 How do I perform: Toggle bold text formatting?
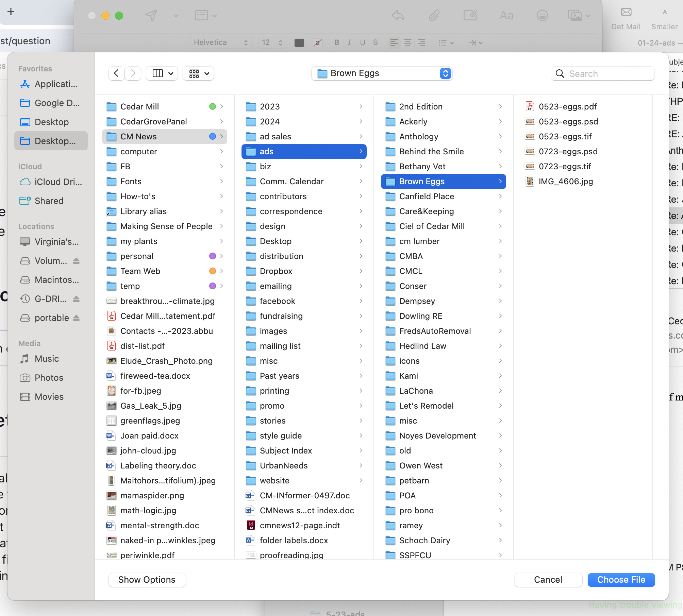click(x=336, y=42)
